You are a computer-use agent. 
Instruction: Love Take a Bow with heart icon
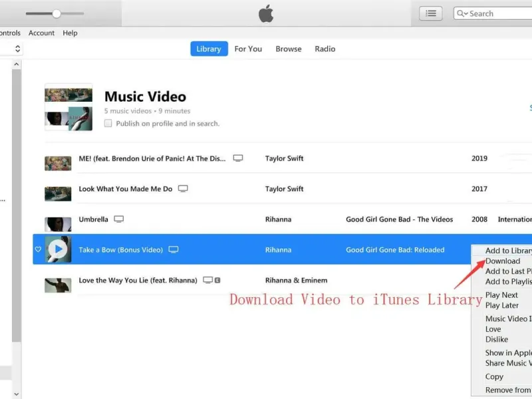pyautogui.click(x=38, y=249)
